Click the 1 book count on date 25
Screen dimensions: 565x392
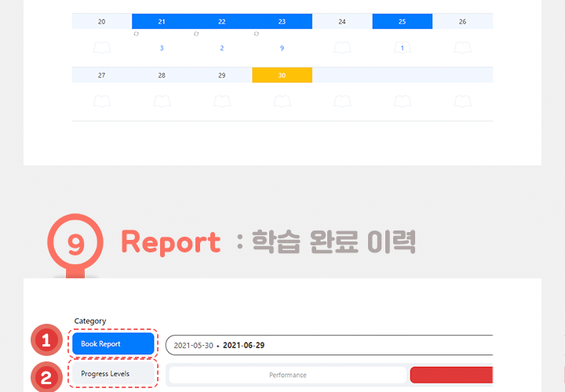[402, 48]
